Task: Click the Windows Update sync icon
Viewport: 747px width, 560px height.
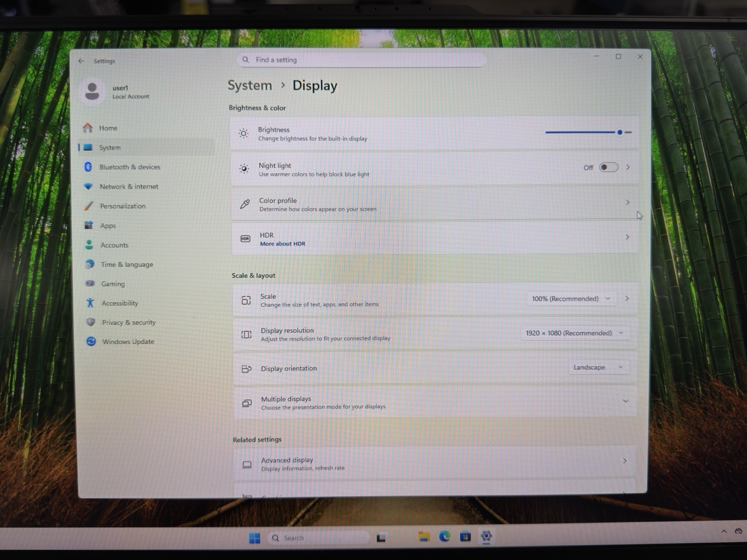Action: click(x=91, y=342)
